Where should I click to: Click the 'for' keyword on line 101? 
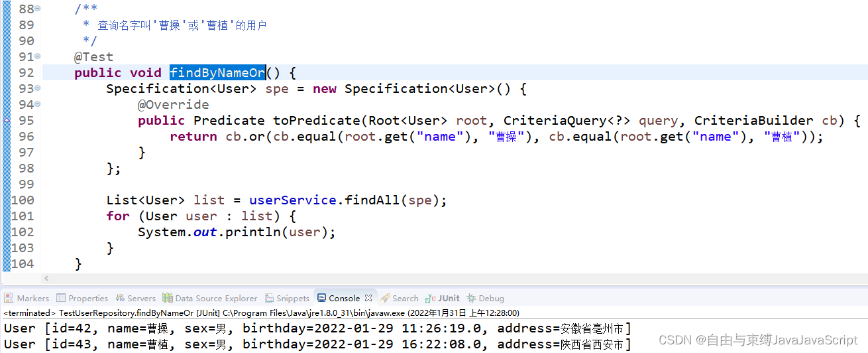(x=118, y=216)
